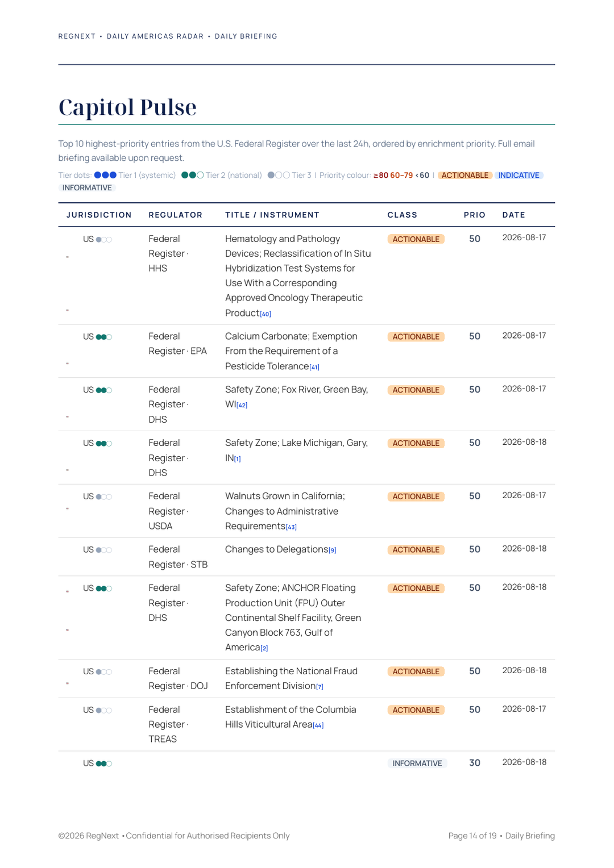Click the Tier 2 national dots in legend
The width and height of the screenshot is (614, 868).
tap(192, 175)
